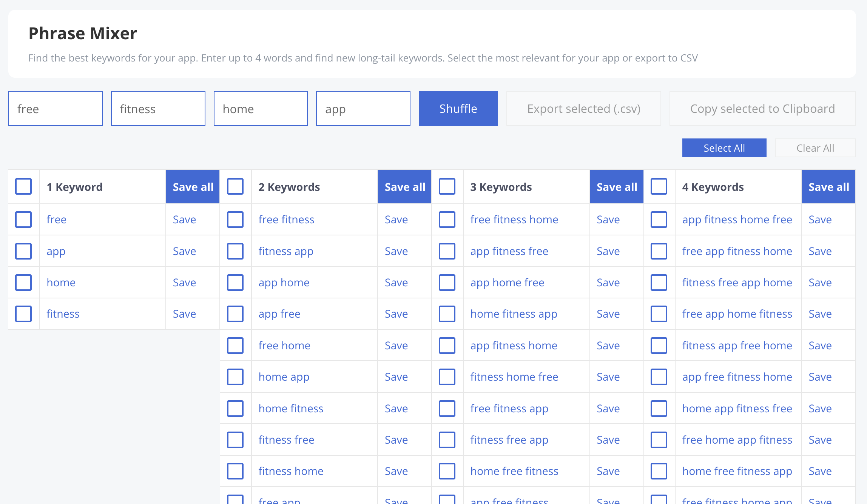Copy selected keywords to Clipboard
Image resolution: width=867 pixels, height=504 pixels.
pyautogui.click(x=762, y=109)
